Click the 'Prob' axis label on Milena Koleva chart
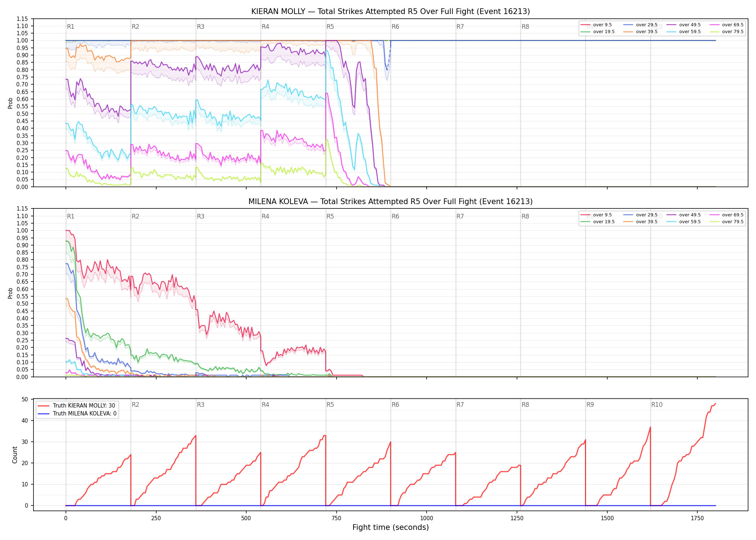The height and width of the screenshot is (540, 756). [10, 293]
